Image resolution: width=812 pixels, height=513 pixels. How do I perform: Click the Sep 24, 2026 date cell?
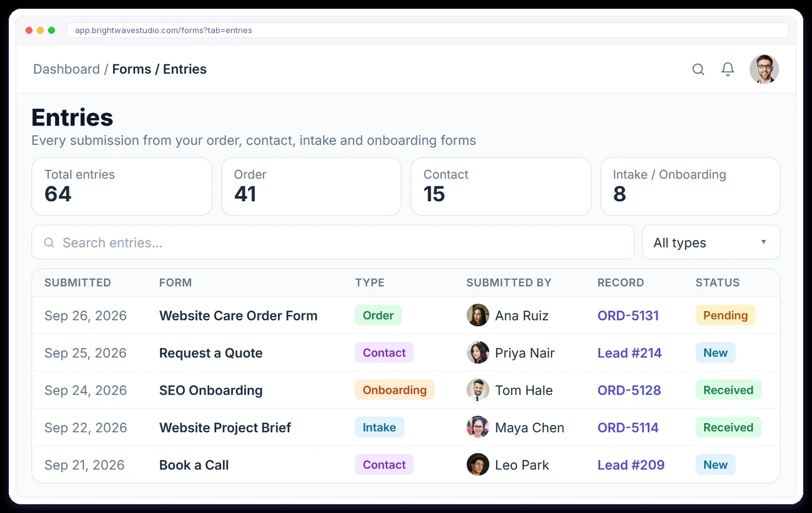(x=86, y=391)
